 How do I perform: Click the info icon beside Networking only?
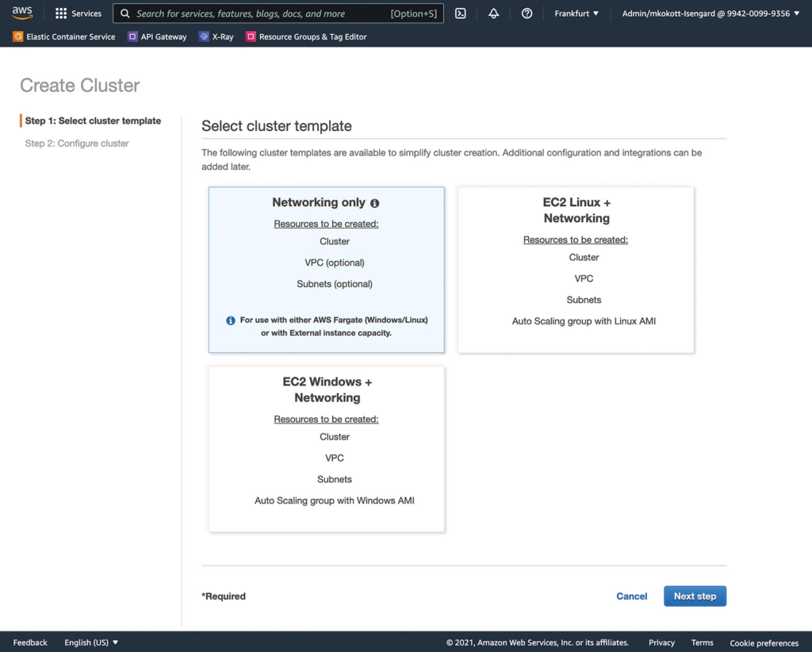(374, 203)
